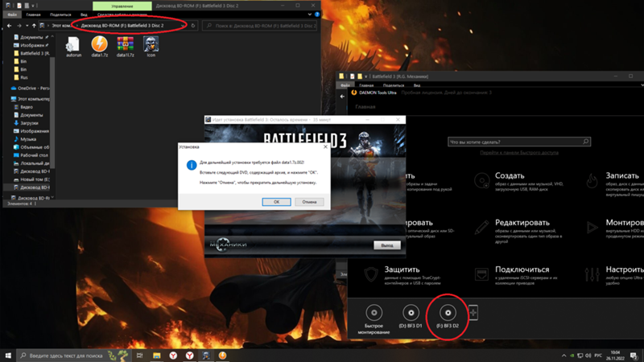The width and height of the screenshot is (644, 362).
Task: Switch to DAEMON Tools via taskbar icon
Action: [x=222, y=356]
